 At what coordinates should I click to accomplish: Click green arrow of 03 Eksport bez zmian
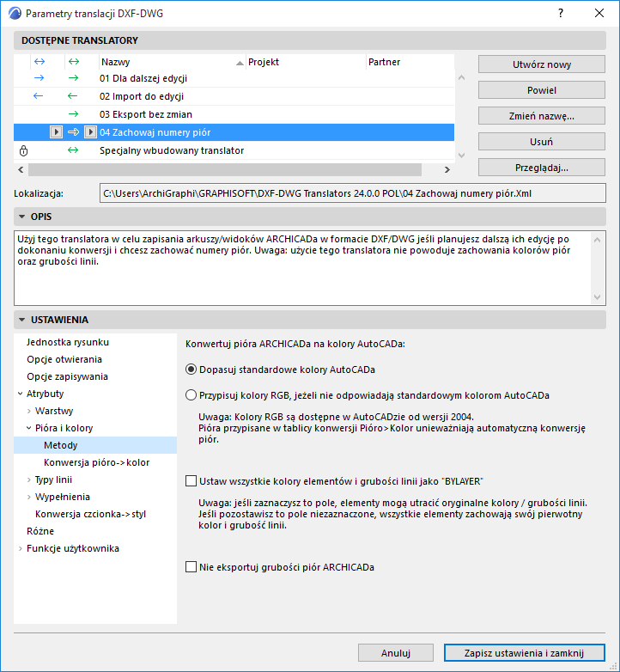click(74, 114)
